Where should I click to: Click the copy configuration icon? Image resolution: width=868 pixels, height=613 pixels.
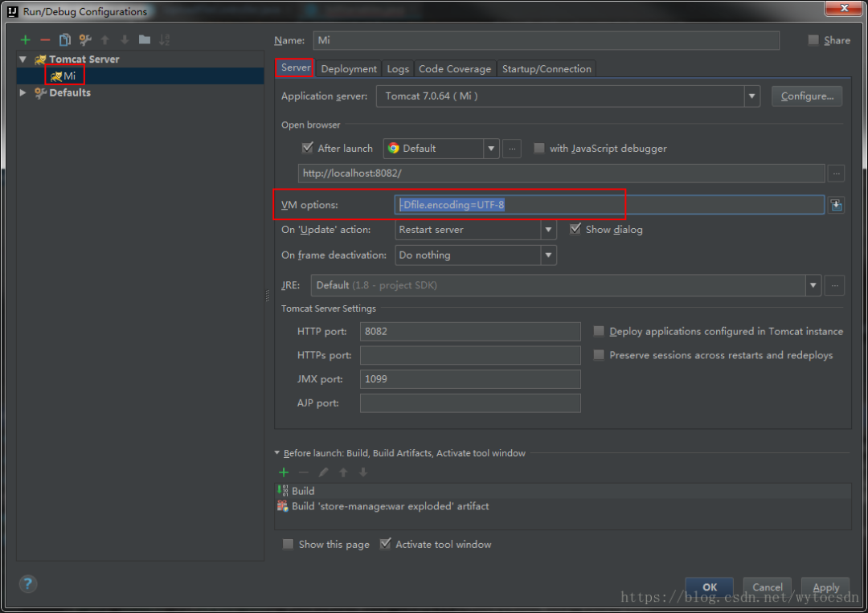(x=65, y=40)
